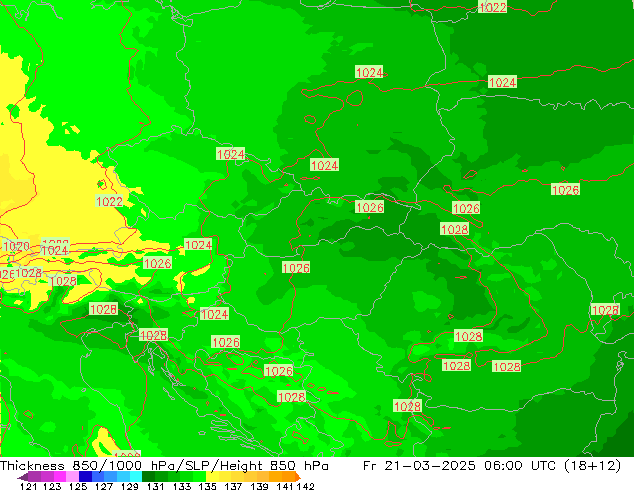Click '850/1000' in the map title
Viewport: 634px width, 490px height.
point(107,466)
